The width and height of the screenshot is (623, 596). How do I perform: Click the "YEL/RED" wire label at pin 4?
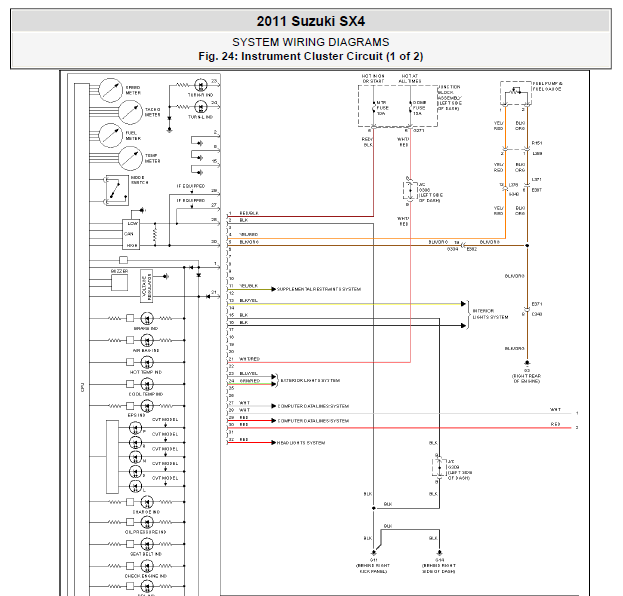249,234
